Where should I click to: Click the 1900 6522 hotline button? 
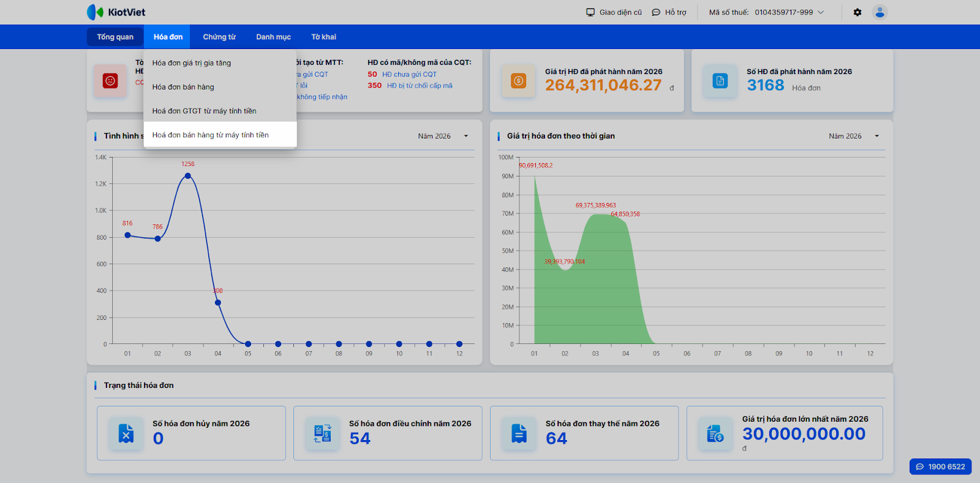click(x=940, y=466)
